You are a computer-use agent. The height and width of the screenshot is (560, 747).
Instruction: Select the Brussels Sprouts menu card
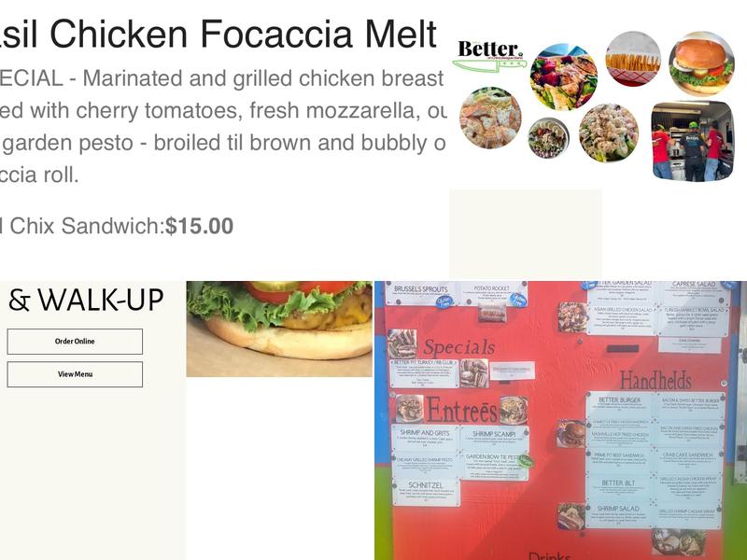(x=420, y=293)
